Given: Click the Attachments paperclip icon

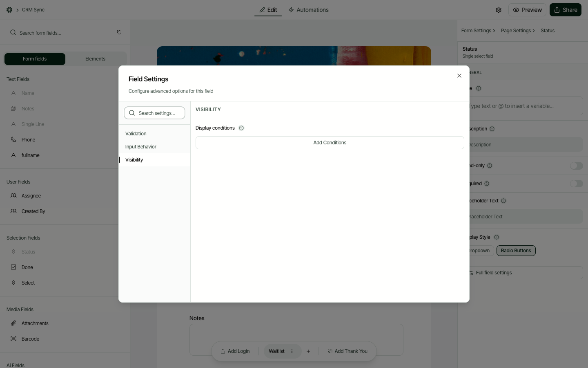Looking at the screenshot, I should (x=13, y=323).
